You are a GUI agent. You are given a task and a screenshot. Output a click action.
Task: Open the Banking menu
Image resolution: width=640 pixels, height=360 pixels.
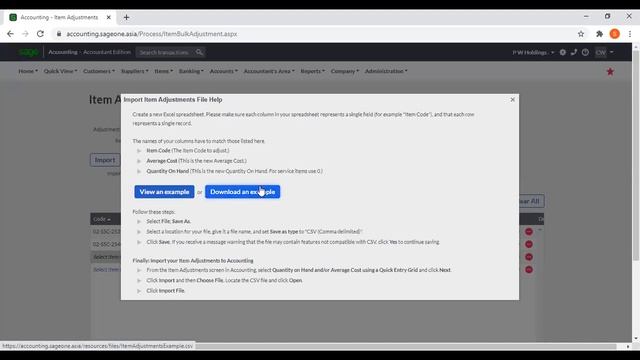(191, 71)
